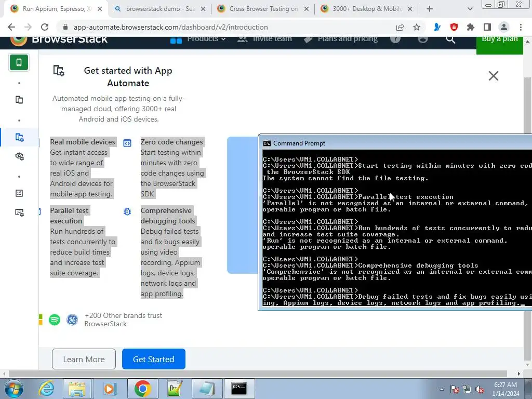Screen dimensions: 532x399
Task: Open Chrome three-dot menu
Action: point(521,27)
